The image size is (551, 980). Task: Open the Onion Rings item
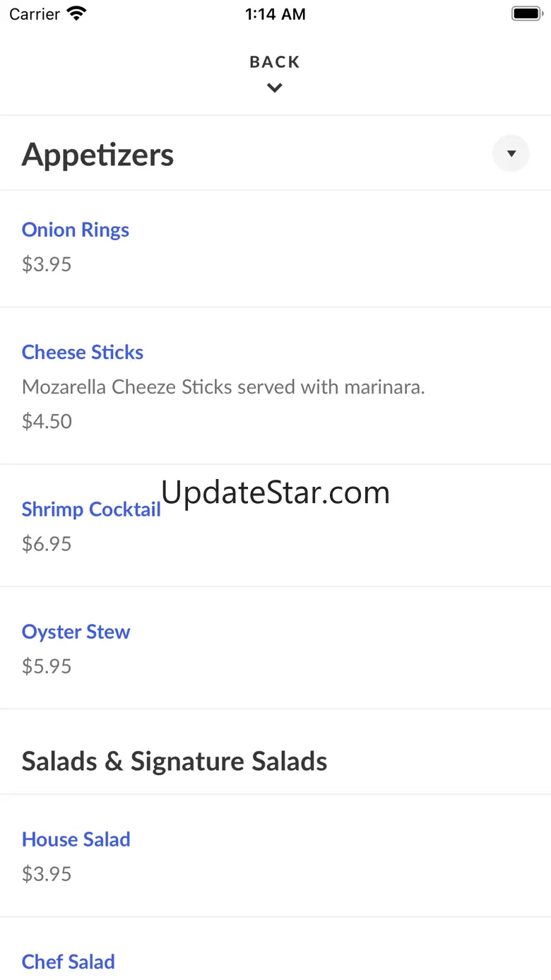tap(76, 230)
